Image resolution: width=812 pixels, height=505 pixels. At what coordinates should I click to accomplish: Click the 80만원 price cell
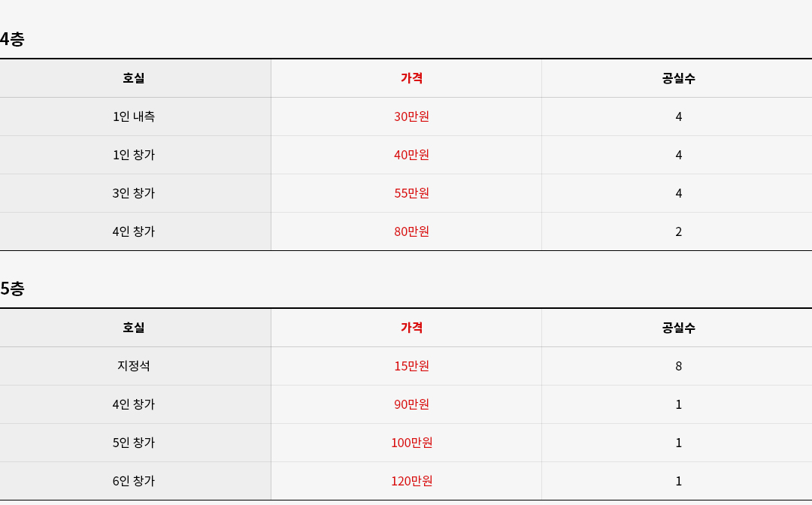(412, 231)
